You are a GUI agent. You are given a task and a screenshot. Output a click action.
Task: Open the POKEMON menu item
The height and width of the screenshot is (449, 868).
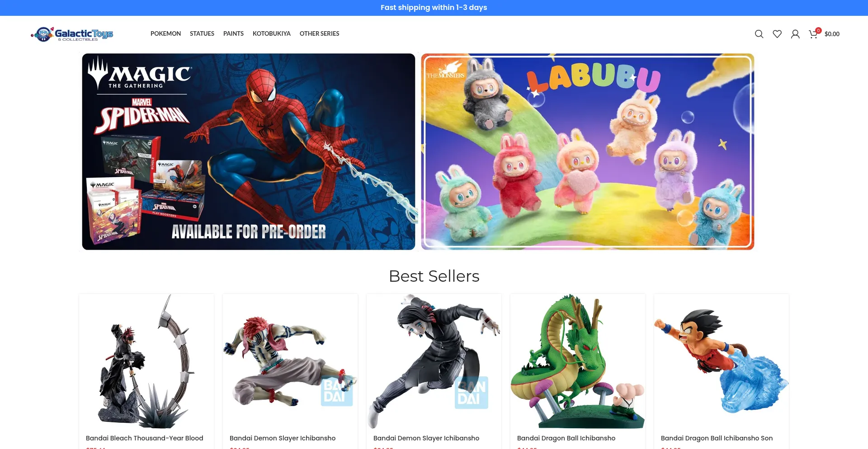[165, 33]
